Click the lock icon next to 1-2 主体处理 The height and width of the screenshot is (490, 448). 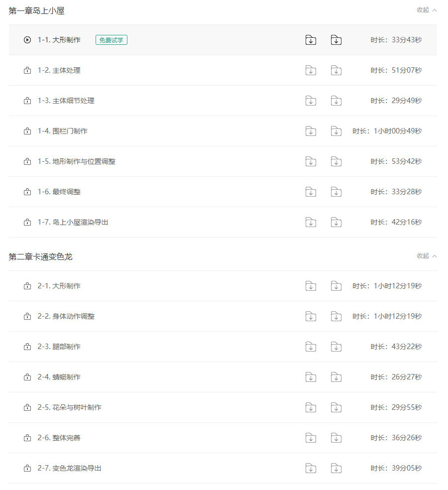tap(27, 70)
